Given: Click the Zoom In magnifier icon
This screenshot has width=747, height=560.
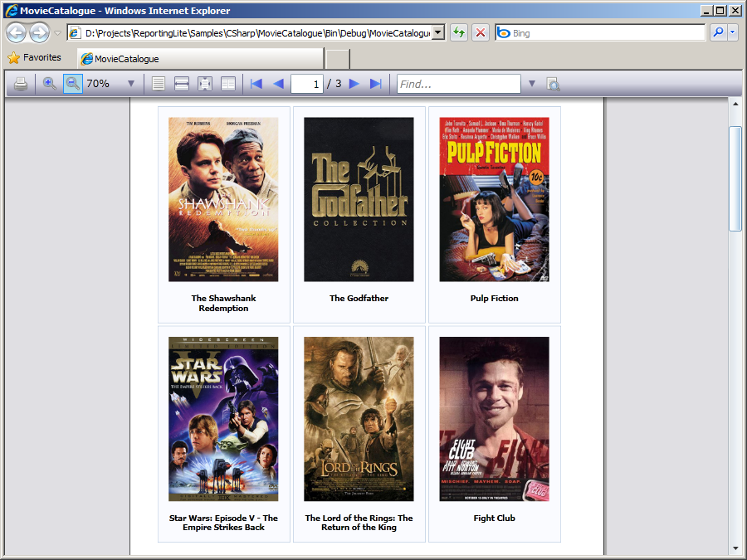Looking at the screenshot, I should click(x=50, y=84).
